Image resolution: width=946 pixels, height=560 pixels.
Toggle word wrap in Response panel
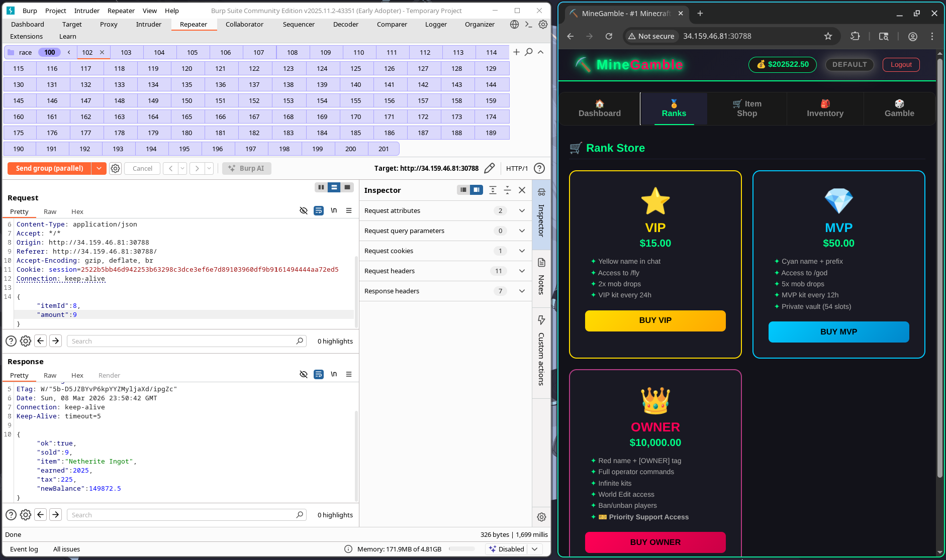[x=319, y=374]
